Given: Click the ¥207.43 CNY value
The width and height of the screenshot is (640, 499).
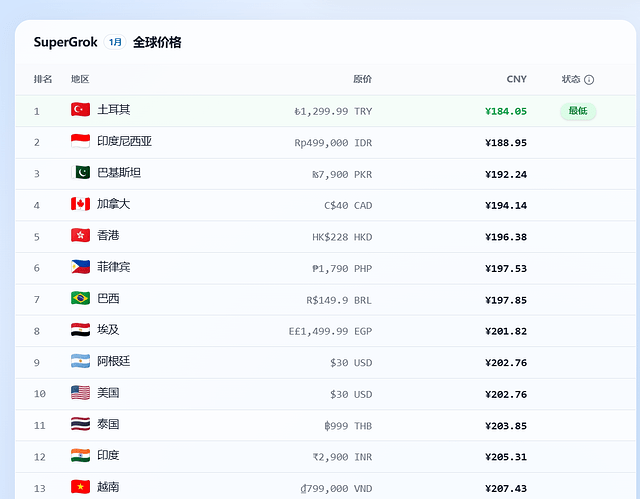Looking at the screenshot, I should [506, 488].
